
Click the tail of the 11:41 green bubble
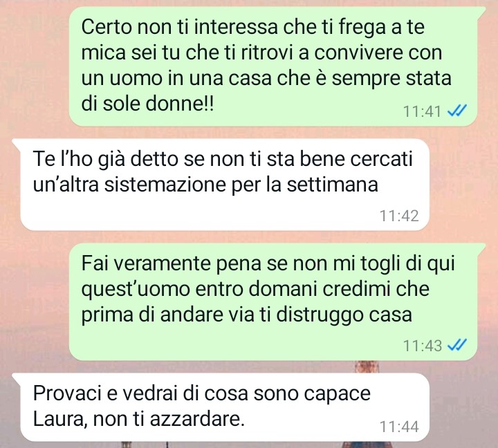coord(481,13)
